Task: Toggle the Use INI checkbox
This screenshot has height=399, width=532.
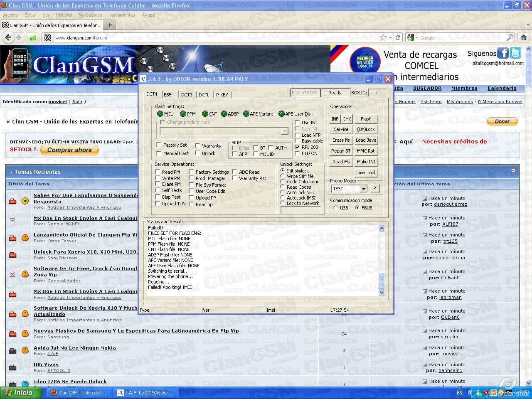Action: point(297,123)
